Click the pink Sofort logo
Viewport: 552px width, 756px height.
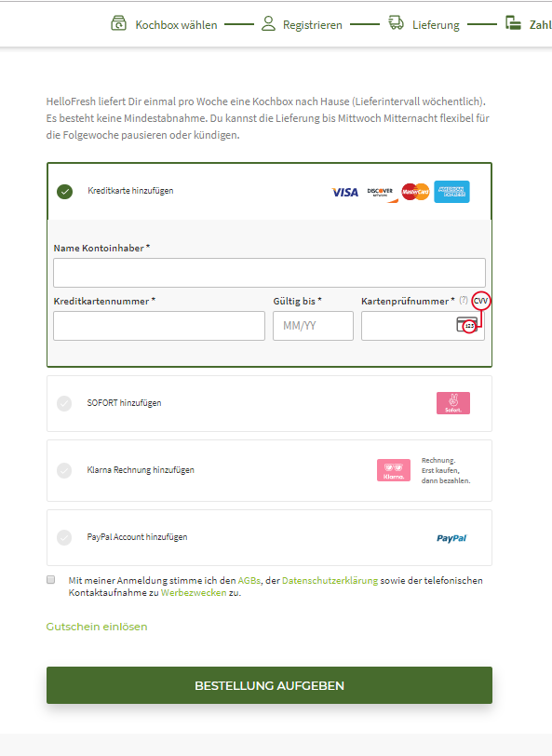453,403
